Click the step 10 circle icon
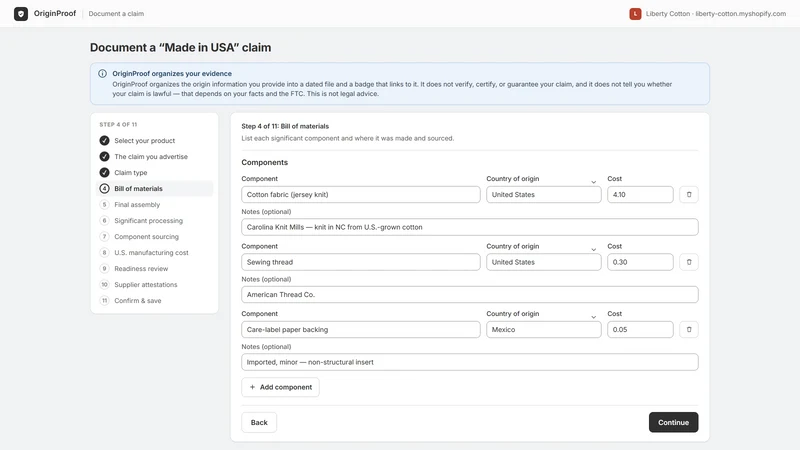 pyautogui.click(x=104, y=285)
